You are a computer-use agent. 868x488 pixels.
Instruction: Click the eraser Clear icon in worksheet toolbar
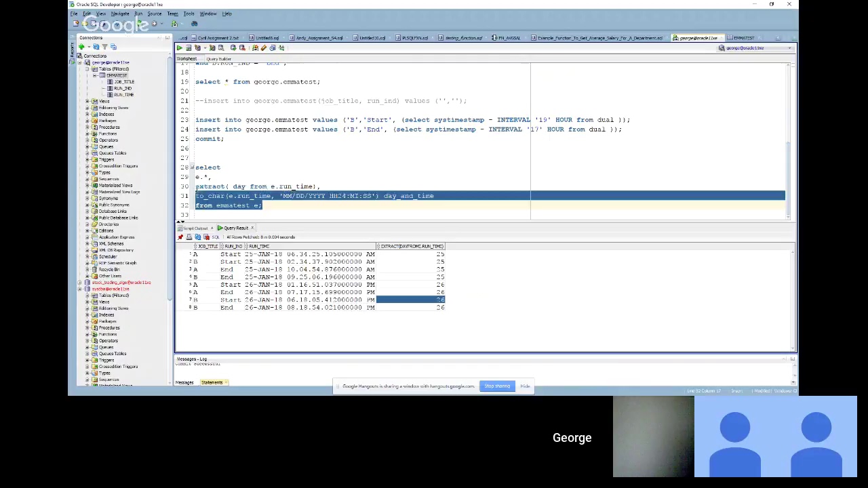pyautogui.click(x=264, y=47)
